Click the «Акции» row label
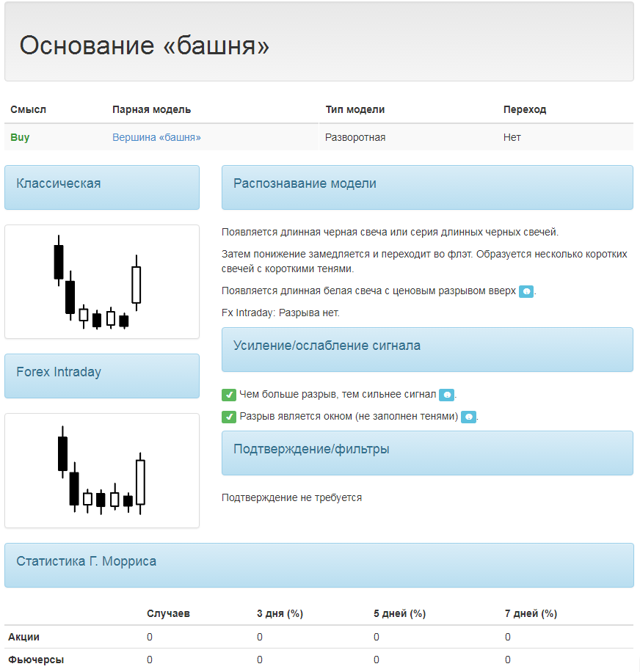 coord(24,638)
